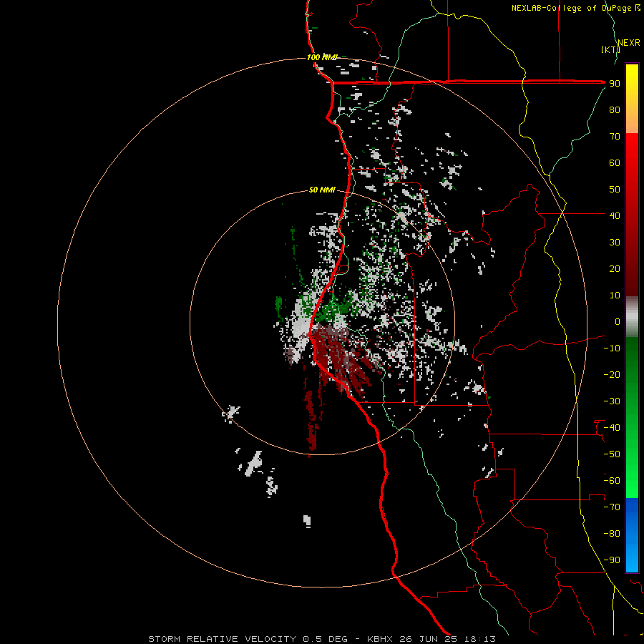Click the 20 value on the velocity scale
Screen dimensions: 644x644
615,268
